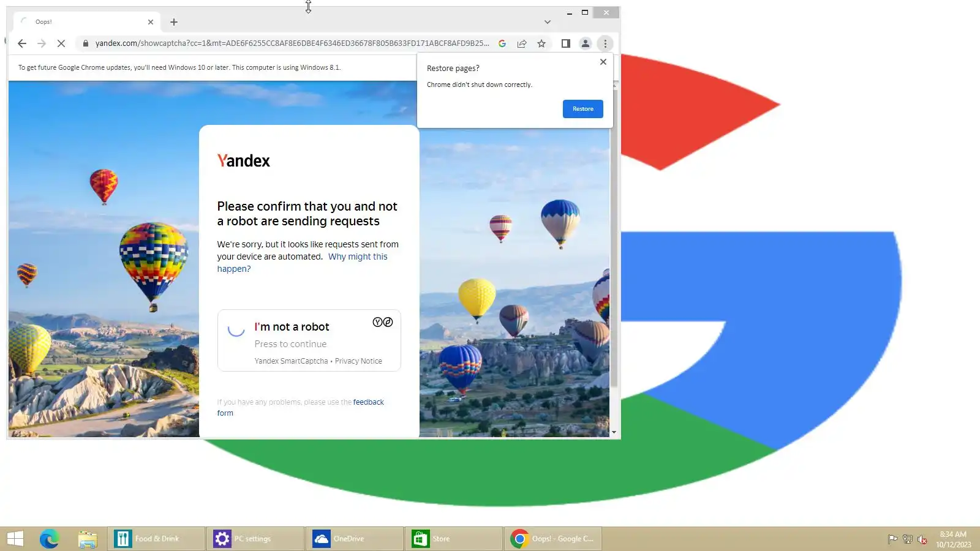Open the Store app on the taskbar
The image size is (980, 551).
click(x=454, y=539)
